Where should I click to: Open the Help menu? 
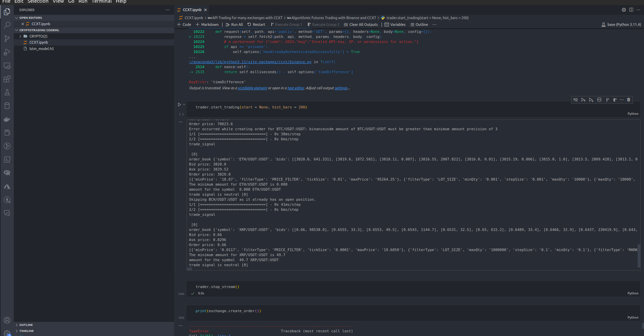point(121,2)
